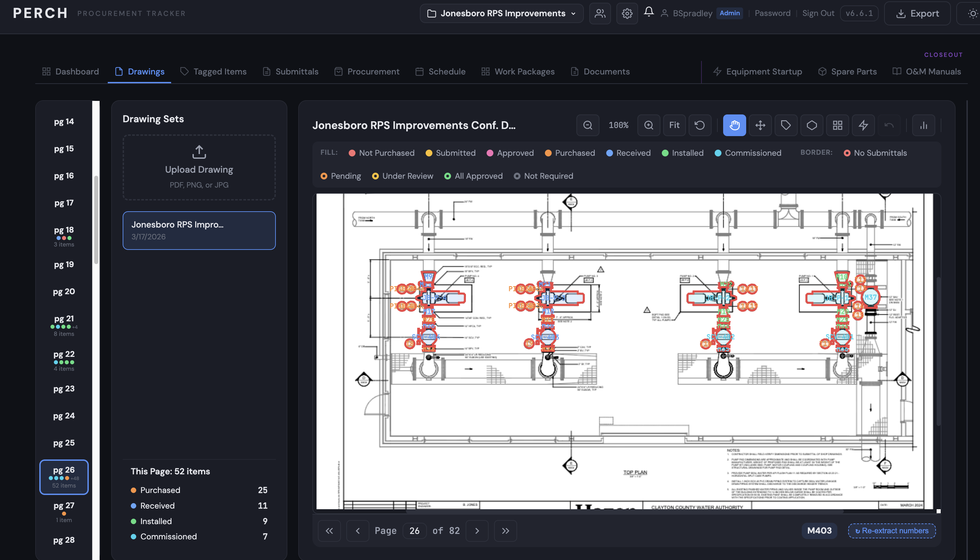Click the M403 sheet number badge
This screenshot has height=560, width=980.
[x=819, y=531]
